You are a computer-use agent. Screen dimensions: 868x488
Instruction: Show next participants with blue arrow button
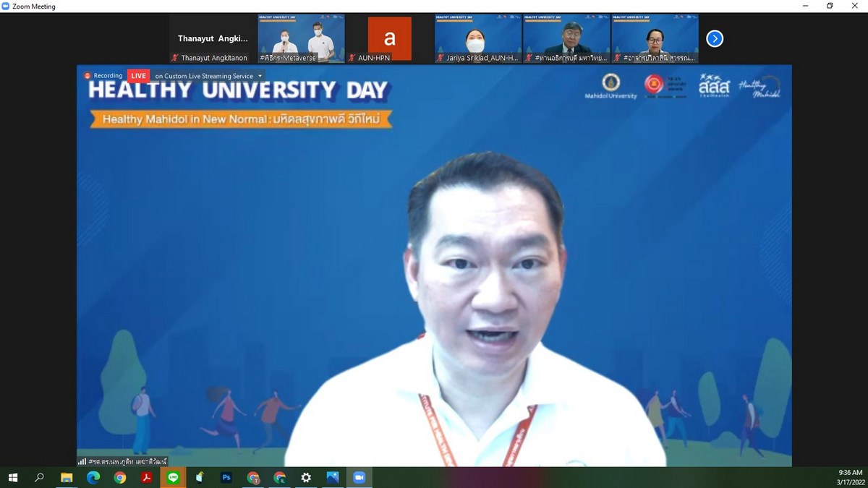coord(714,39)
